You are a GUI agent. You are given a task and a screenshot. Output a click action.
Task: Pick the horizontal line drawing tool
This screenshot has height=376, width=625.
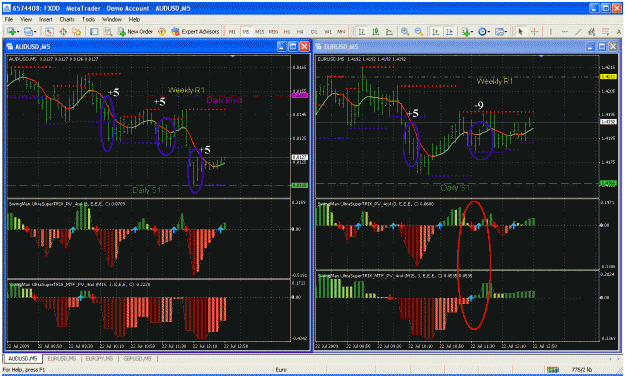(x=564, y=31)
